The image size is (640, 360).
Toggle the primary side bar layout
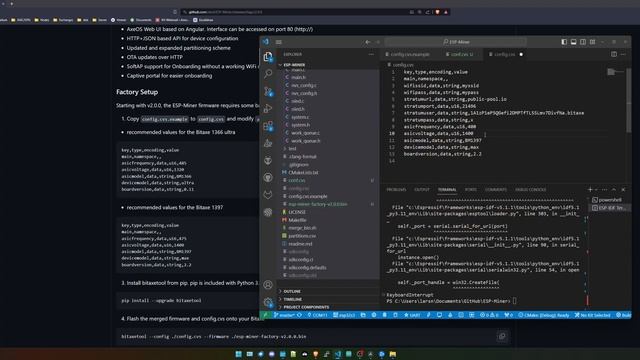[x=564, y=42]
